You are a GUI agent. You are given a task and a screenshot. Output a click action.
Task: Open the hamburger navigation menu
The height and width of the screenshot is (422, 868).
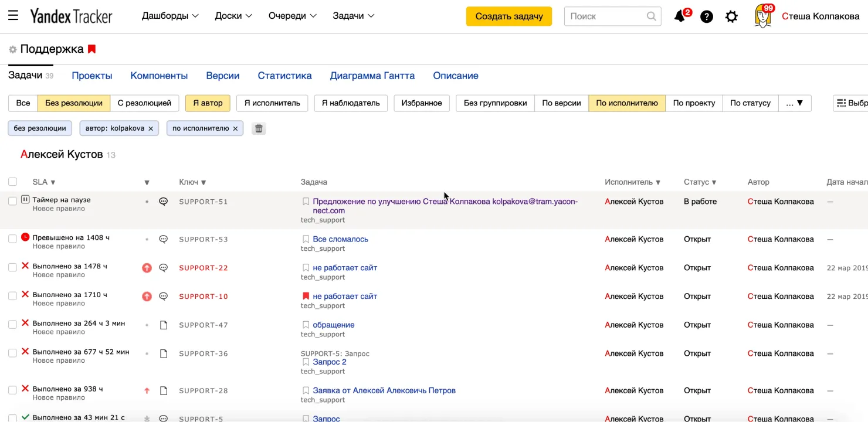[13, 15]
